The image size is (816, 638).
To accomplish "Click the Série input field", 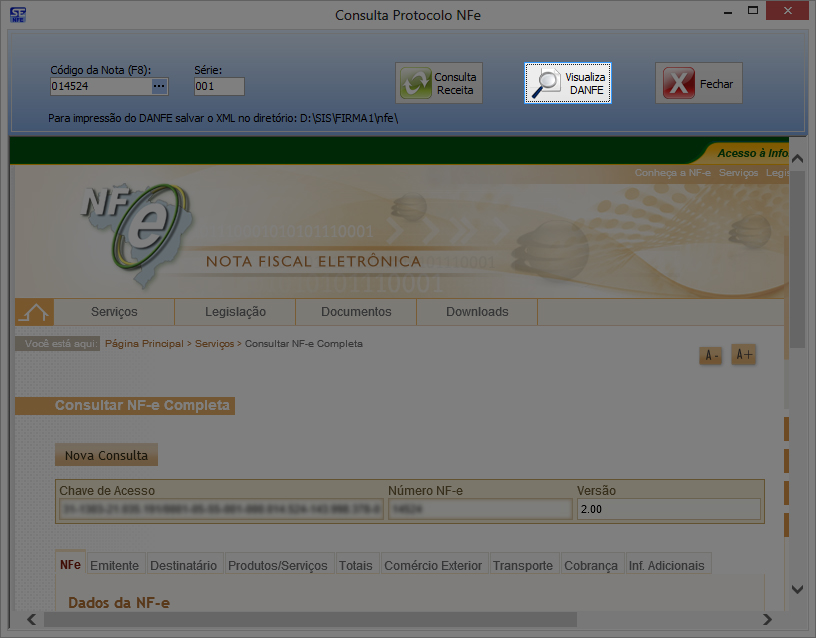I will 219,87.
